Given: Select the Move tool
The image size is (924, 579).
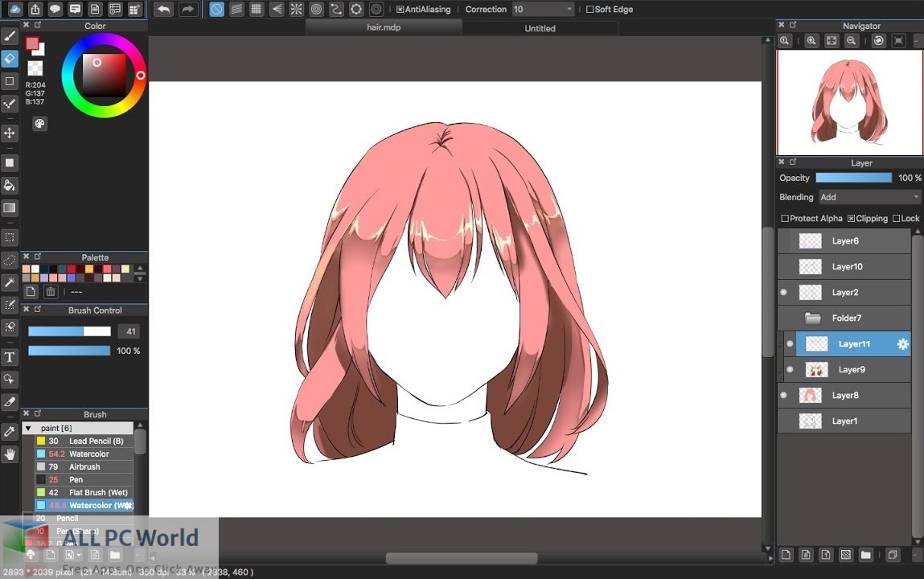Looking at the screenshot, I should (10, 133).
